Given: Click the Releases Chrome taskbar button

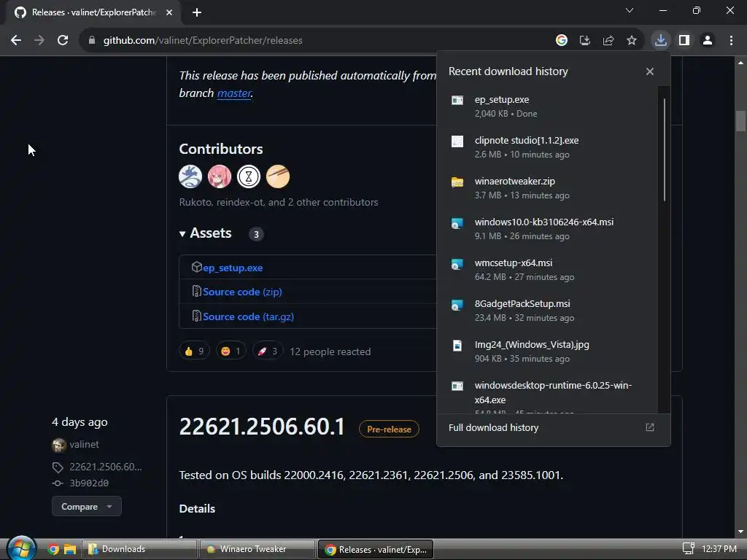Looking at the screenshot, I should (376, 549).
